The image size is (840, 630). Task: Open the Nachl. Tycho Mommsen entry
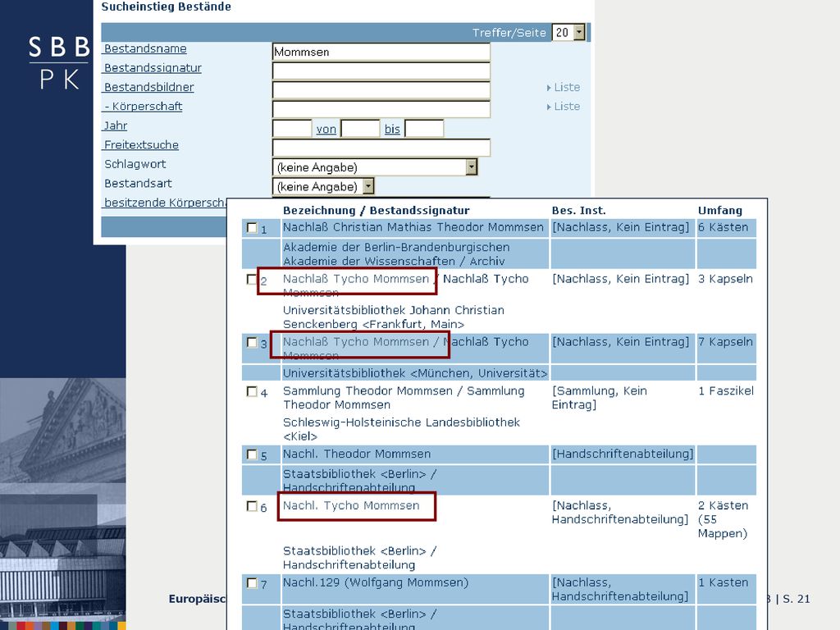point(351,505)
